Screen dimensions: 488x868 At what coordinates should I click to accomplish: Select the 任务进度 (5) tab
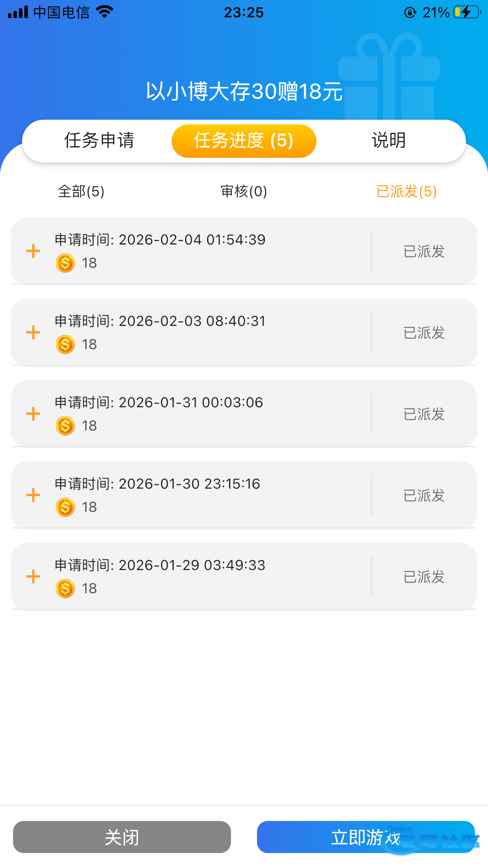(244, 141)
